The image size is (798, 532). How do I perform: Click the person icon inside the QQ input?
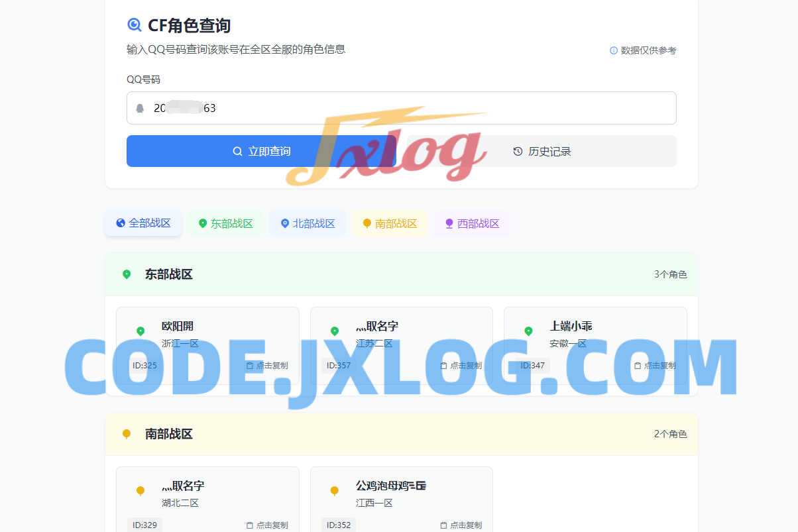140,107
